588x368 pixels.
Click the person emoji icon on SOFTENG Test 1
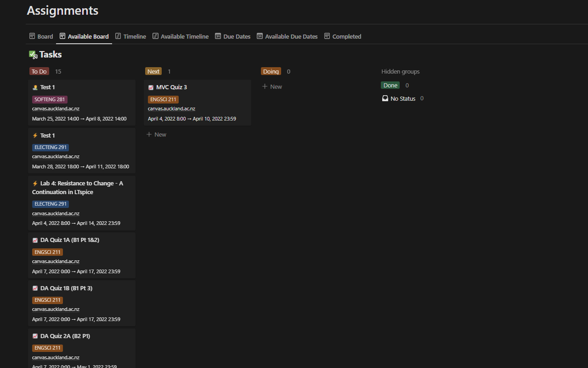click(x=35, y=87)
